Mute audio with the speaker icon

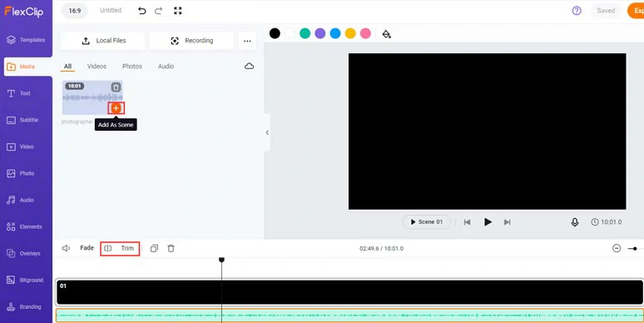click(x=66, y=248)
